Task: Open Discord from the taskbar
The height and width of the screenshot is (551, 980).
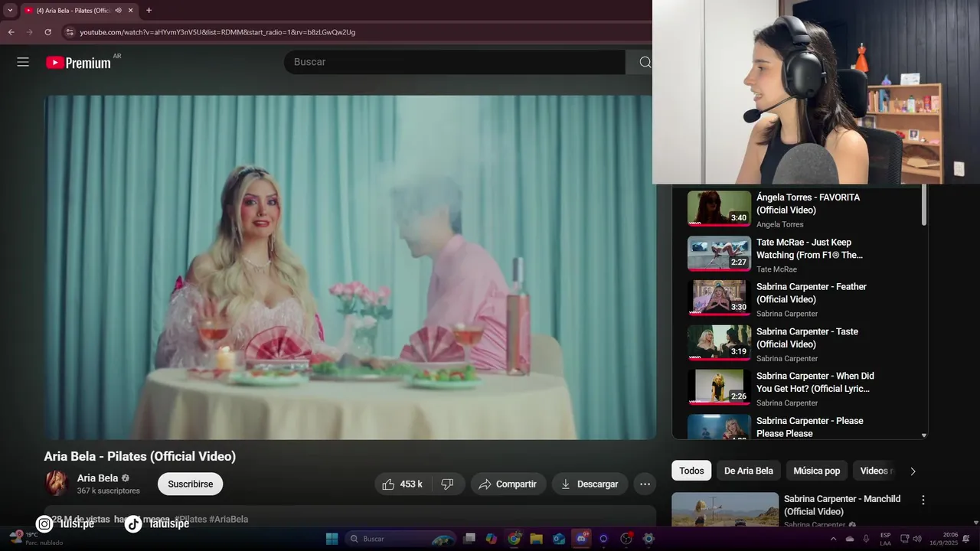Action: point(581,539)
